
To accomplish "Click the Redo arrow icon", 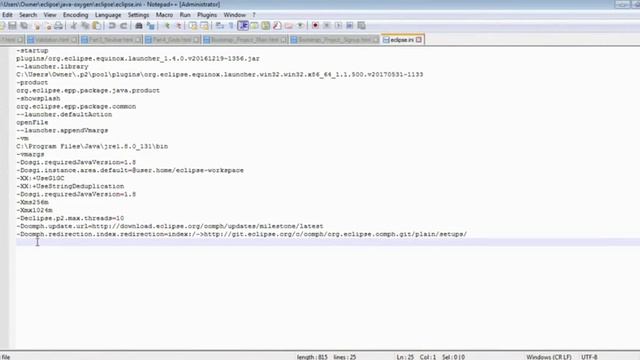I will (x=124, y=26).
